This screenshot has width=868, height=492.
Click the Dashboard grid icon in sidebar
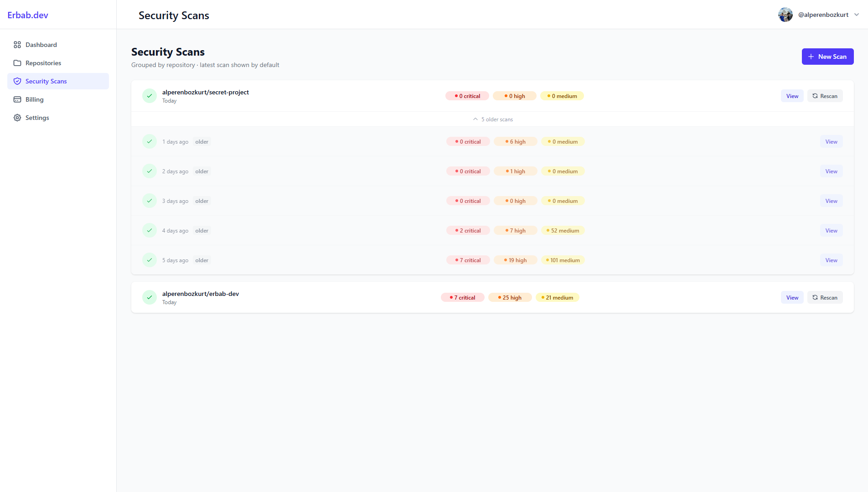tap(17, 45)
